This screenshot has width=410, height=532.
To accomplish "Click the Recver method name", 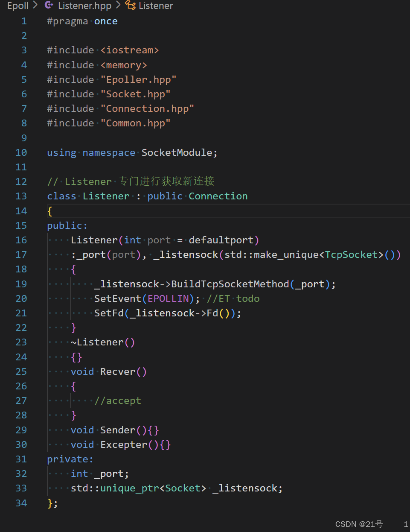I will [x=118, y=371].
